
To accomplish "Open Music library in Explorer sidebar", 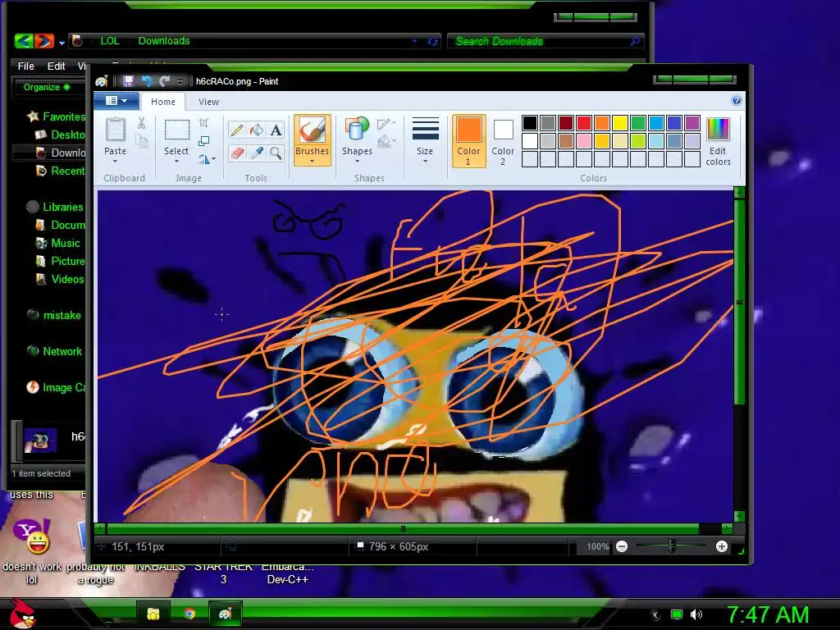I will click(x=58, y=243).
